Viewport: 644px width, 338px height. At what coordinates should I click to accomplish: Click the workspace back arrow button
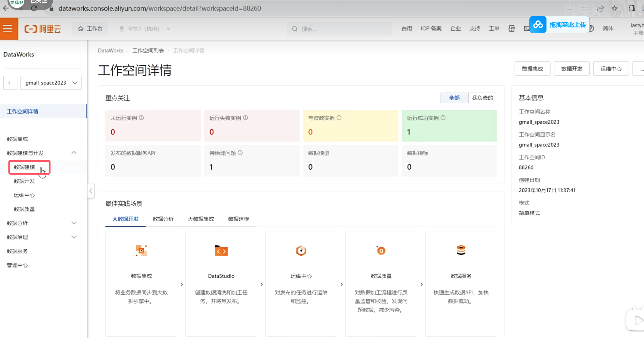pos(10,83)
